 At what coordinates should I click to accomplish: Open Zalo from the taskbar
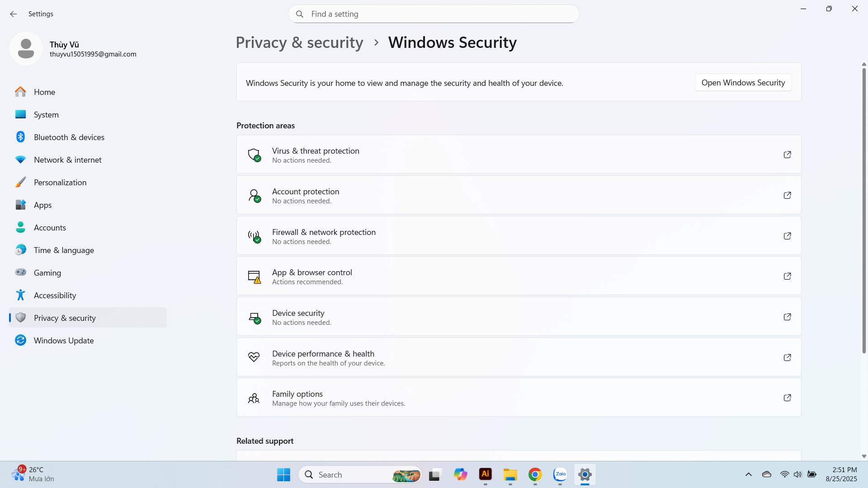(560, 474)
